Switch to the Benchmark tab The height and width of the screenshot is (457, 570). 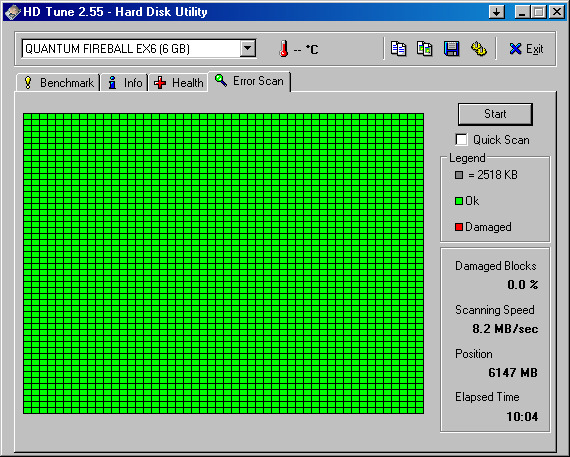(59, 83)
